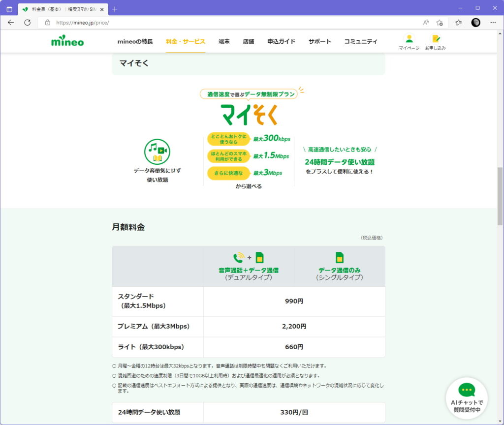
Task: Add this page to favorites
Action: 440,23
